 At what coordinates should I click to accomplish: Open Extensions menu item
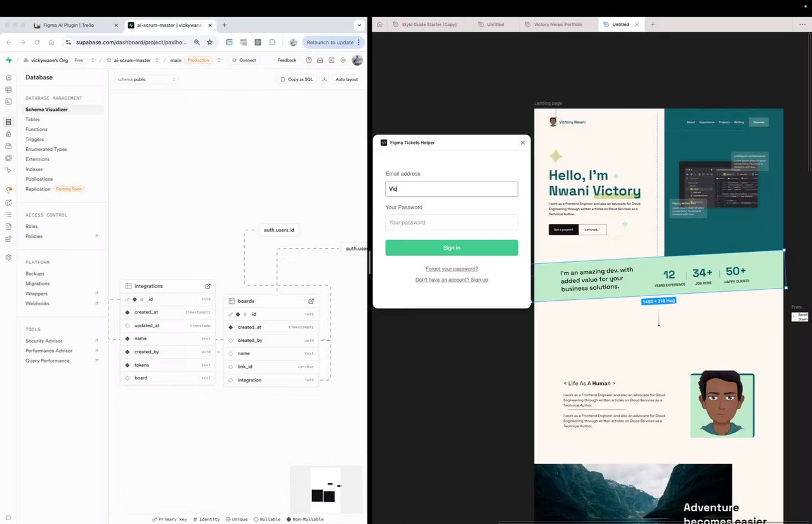point(37,159)
